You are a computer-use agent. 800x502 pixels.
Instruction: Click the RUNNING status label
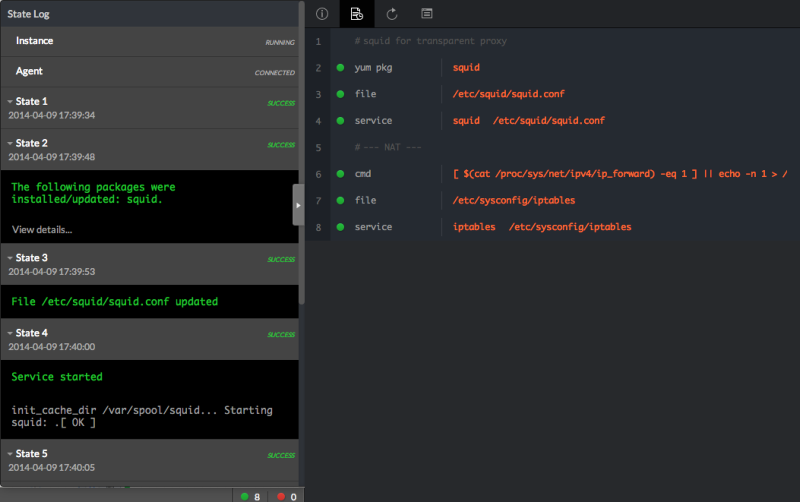pos(280,42)
